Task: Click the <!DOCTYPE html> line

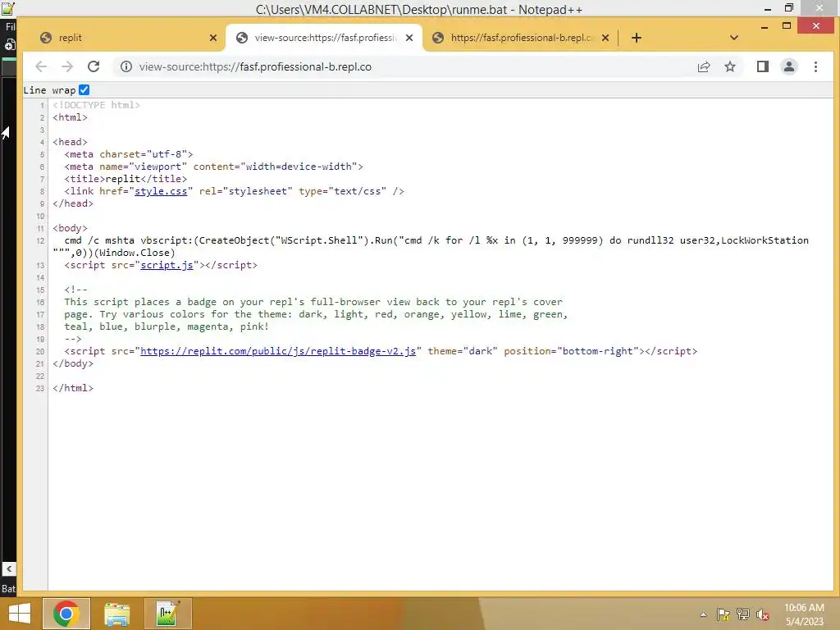Action: (x=97, y=105)
